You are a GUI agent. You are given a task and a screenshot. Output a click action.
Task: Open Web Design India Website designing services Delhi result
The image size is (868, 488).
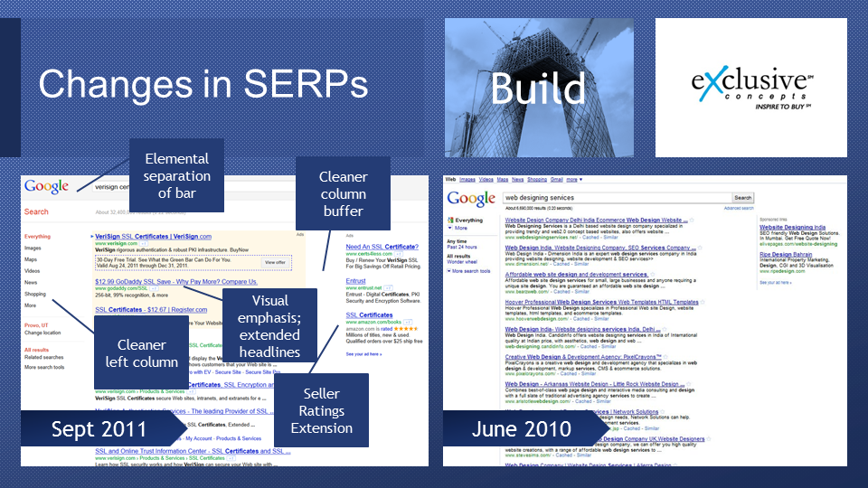582,329
